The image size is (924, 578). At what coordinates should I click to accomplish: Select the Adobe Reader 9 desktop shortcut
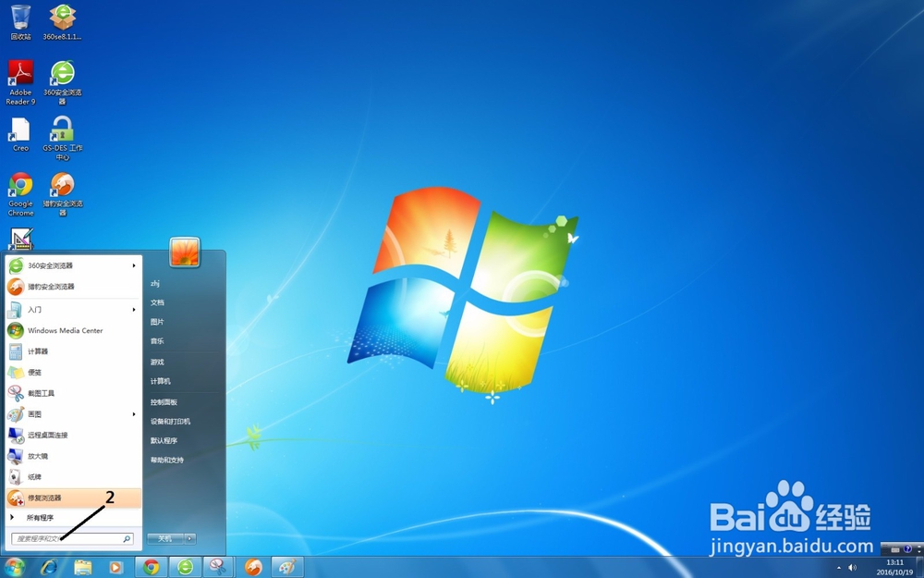(20, 82)
